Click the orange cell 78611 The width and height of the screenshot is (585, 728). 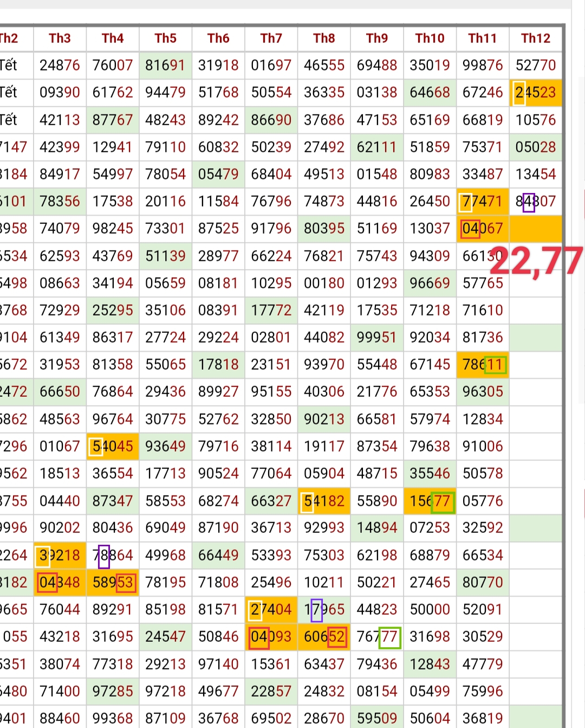click(483, 364)
